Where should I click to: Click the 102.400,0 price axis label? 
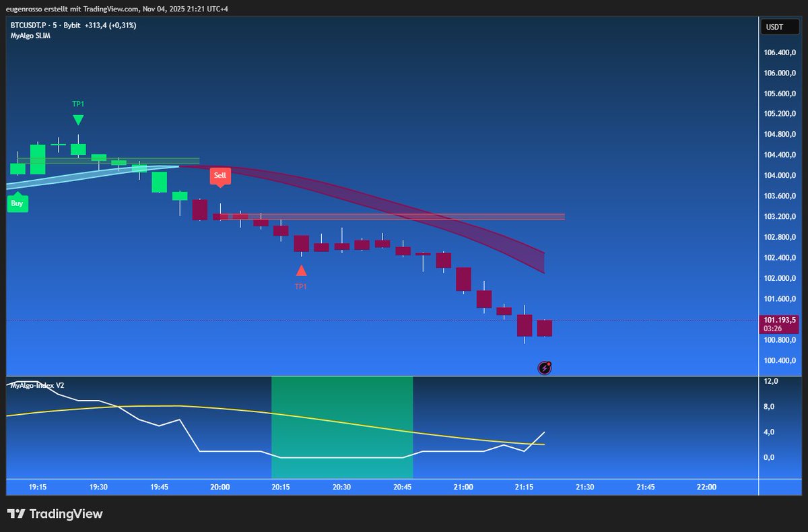coord(778,258)
